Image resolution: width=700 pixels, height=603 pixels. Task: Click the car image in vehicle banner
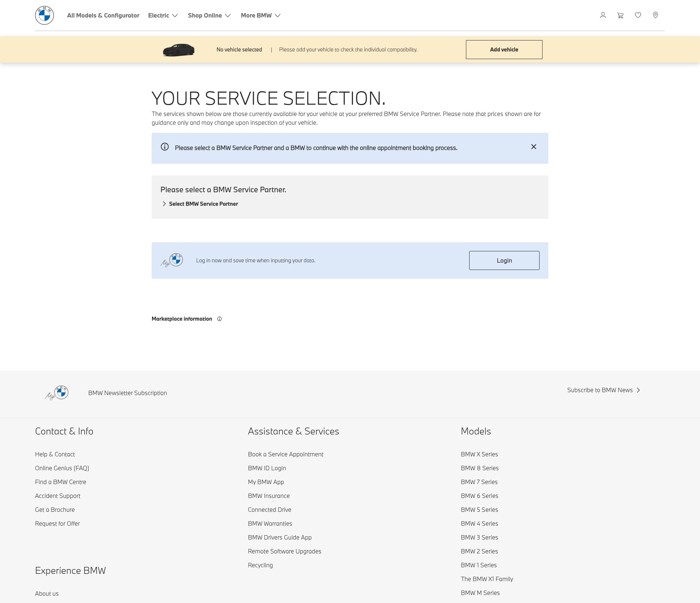[x=179, y=50]
